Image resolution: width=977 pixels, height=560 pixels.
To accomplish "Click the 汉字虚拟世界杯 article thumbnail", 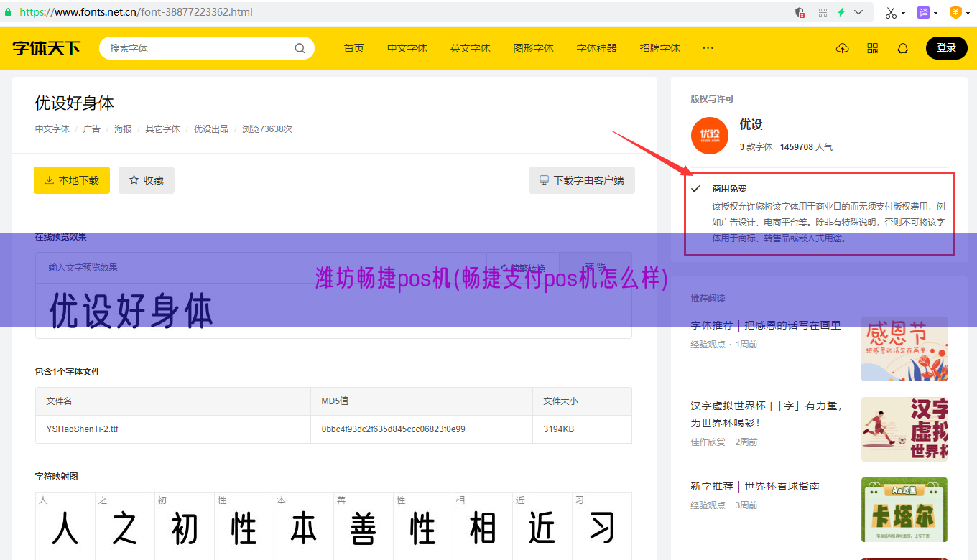I will pos(904,429).
